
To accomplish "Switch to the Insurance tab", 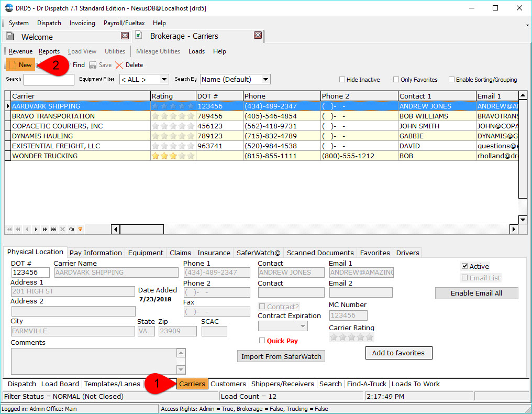I will click(214, 253).
